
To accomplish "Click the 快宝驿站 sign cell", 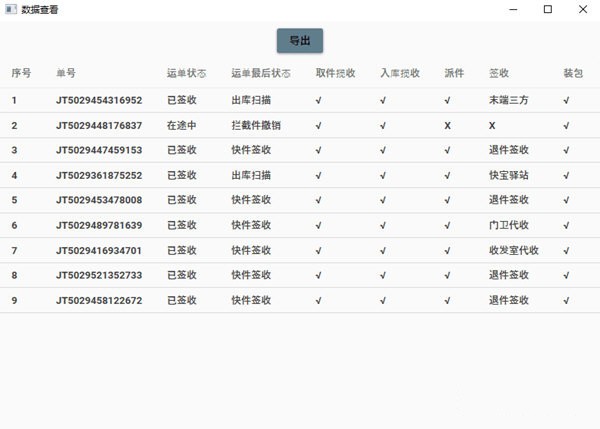I will point(509,175).
